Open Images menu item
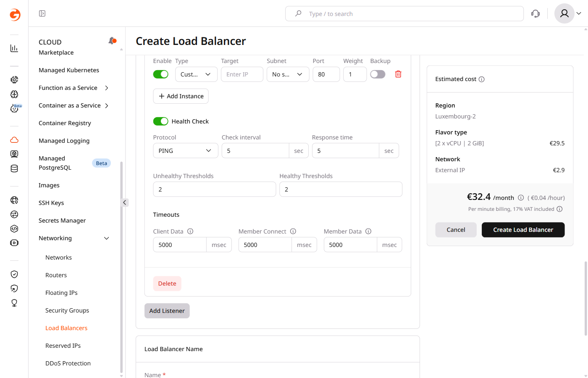Viewport: 588px width, 378px height. 49,185
